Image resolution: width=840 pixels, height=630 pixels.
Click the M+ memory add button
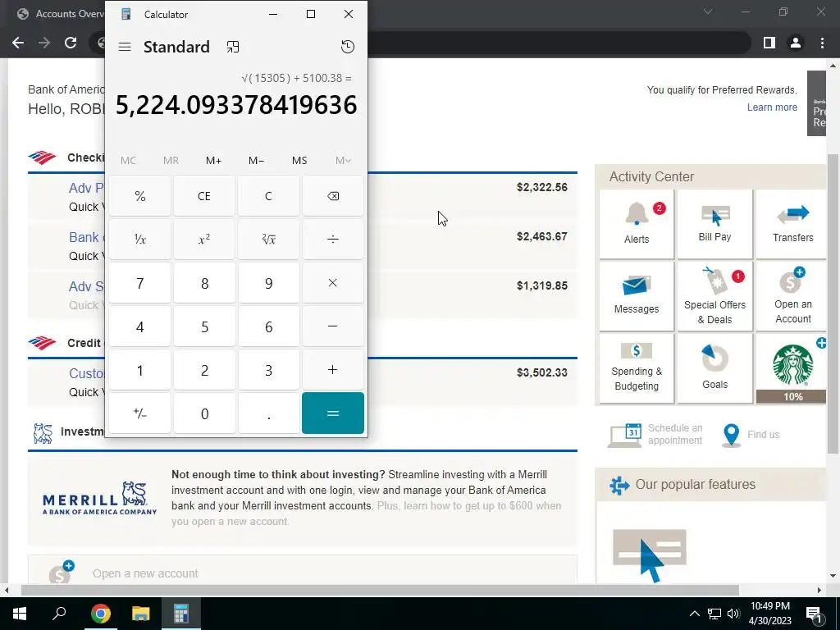[214, 160]
